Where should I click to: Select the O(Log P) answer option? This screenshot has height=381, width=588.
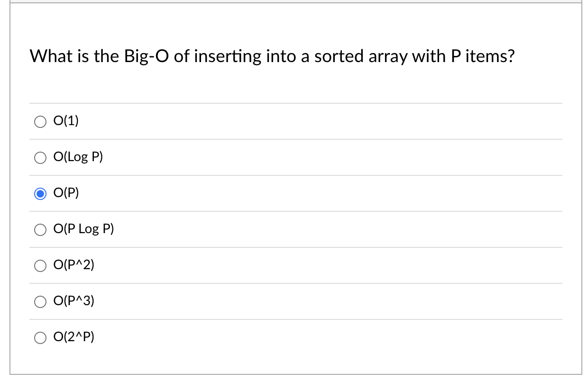(40, 158)
